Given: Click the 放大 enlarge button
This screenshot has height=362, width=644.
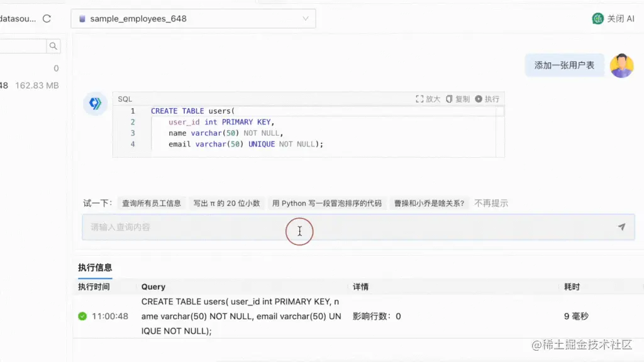Looking at the screenshot, I should click(x=428, y=99).
